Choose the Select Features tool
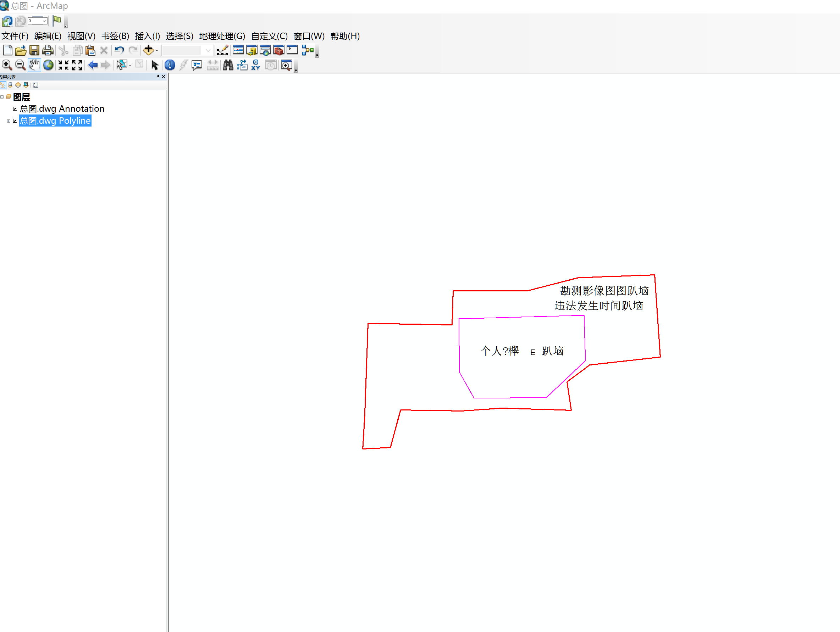The width and height of the screenshot is (840, 632). 122,65
